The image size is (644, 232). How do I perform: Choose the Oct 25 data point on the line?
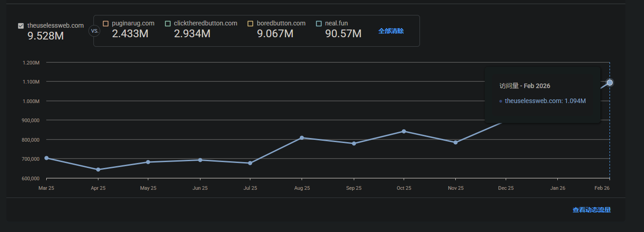click(x=404, y=131)
